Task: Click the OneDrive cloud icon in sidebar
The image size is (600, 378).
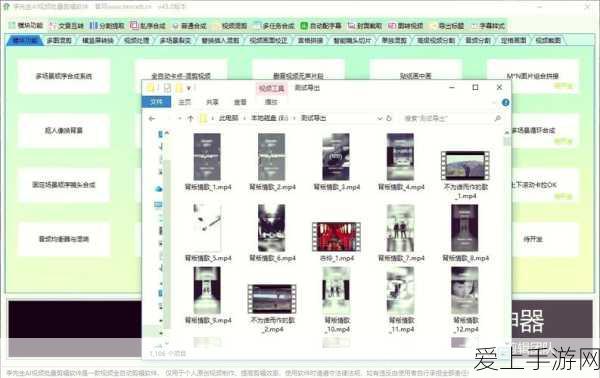Action: 159,189
